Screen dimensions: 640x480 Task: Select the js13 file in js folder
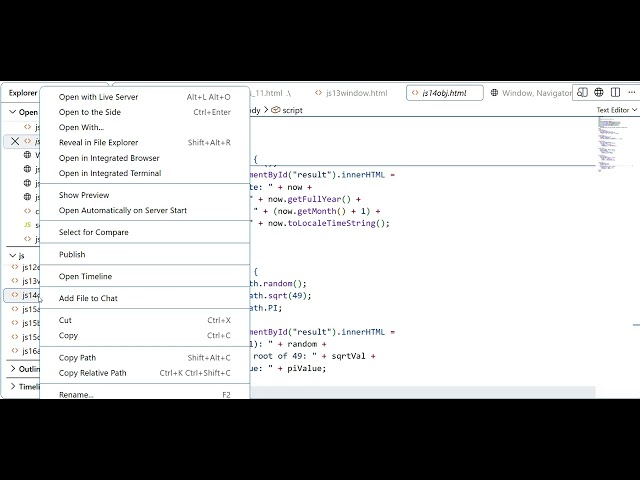point(25,281)
